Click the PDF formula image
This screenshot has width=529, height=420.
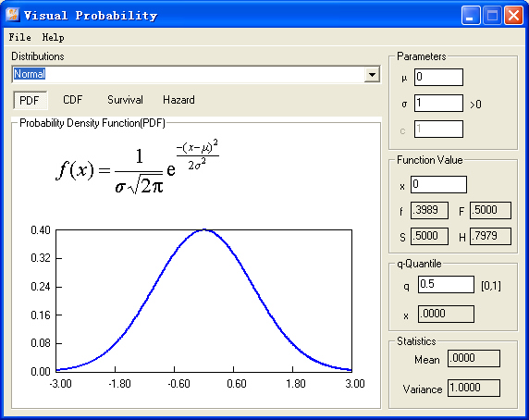(137, 167)
